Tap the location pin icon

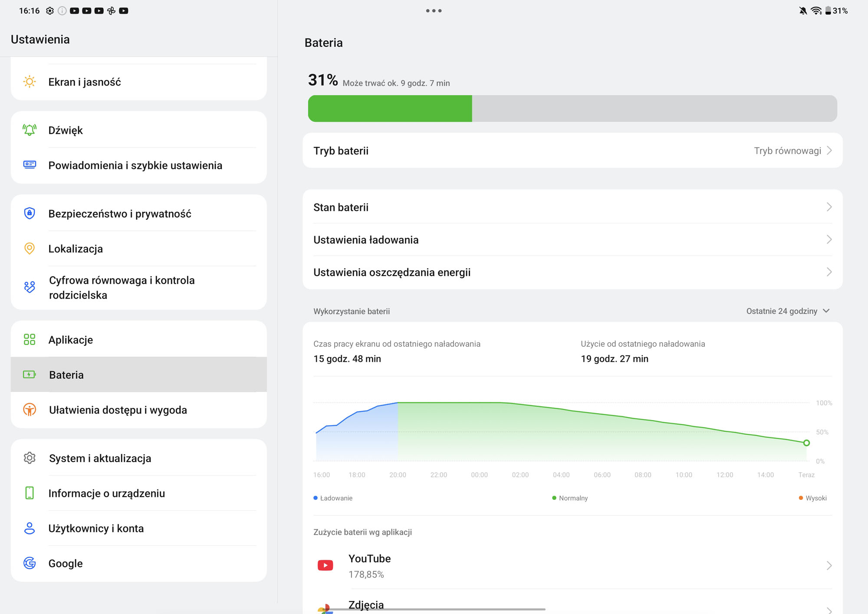30,248
